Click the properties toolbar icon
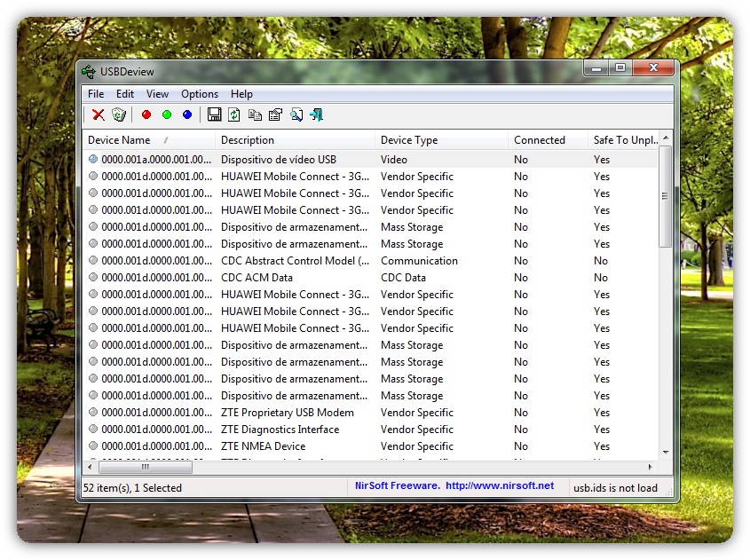750x560 pixels. (275, 114)
